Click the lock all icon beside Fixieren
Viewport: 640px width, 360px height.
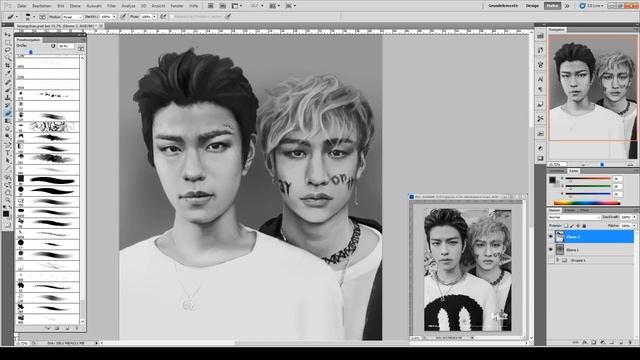tap(584, 226)
